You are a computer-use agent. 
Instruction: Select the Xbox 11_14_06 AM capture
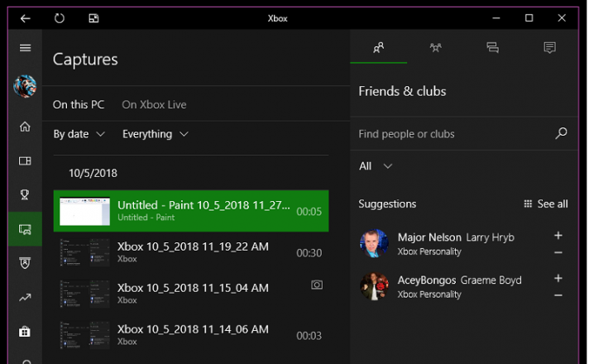(191, 335)
